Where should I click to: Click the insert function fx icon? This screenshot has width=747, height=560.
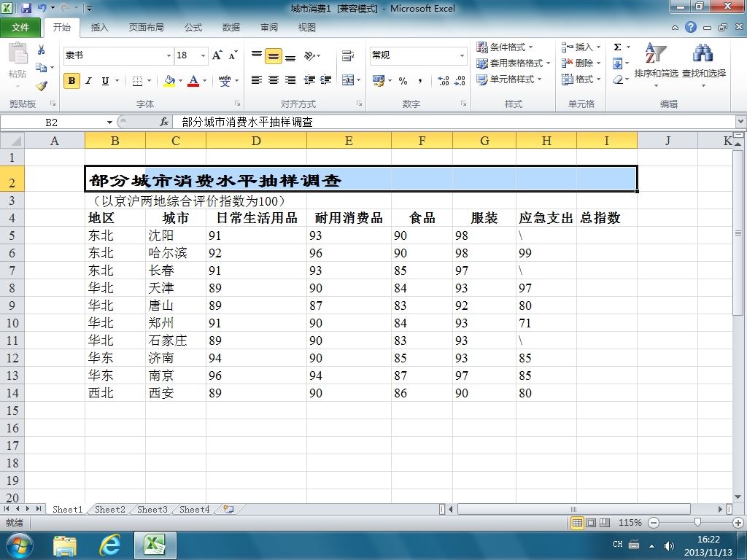tap(164, 122)
